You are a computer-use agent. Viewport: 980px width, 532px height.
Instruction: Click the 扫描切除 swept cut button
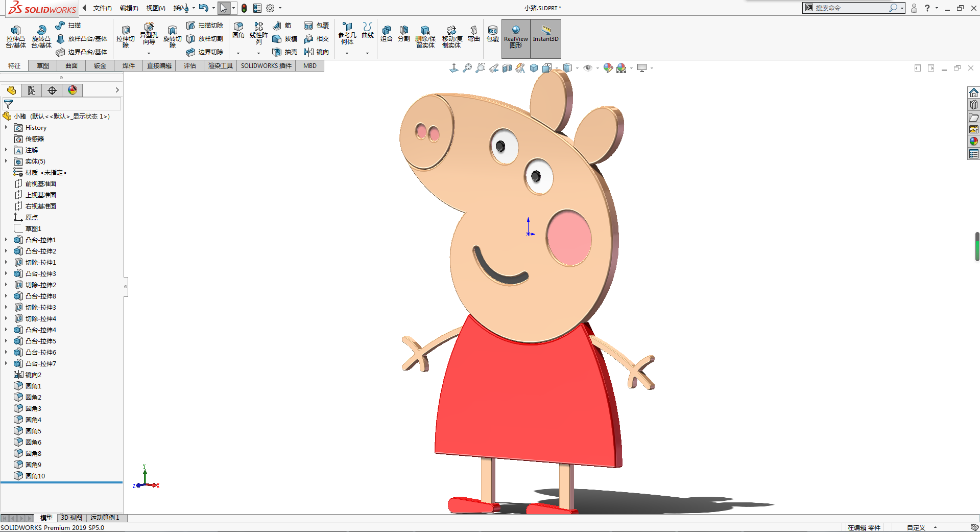(x=205, y=26)
